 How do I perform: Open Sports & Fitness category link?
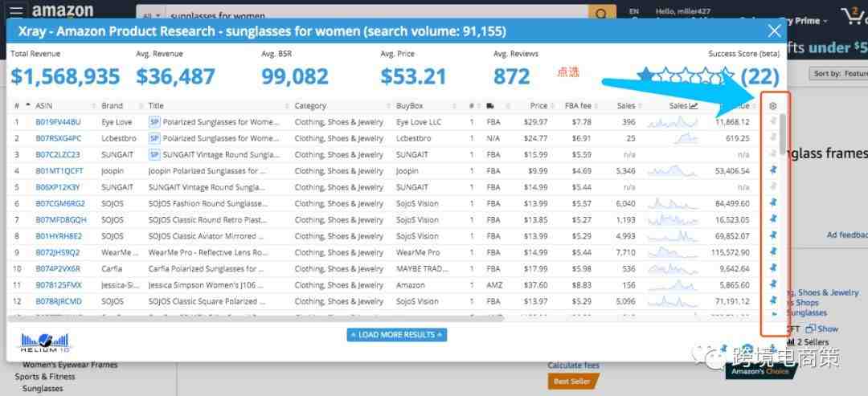pyautogui.click(x=45, y=377)
